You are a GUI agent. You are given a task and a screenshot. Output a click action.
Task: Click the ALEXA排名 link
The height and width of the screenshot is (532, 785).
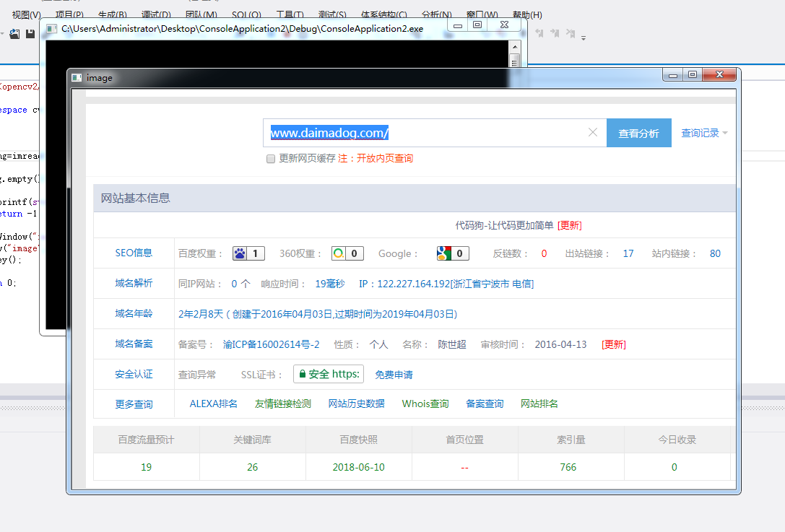coord(213,404)
